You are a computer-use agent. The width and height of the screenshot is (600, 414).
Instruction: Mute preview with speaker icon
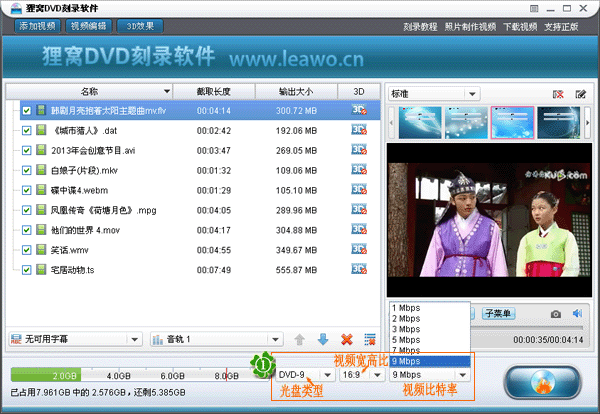pos(577,314)
